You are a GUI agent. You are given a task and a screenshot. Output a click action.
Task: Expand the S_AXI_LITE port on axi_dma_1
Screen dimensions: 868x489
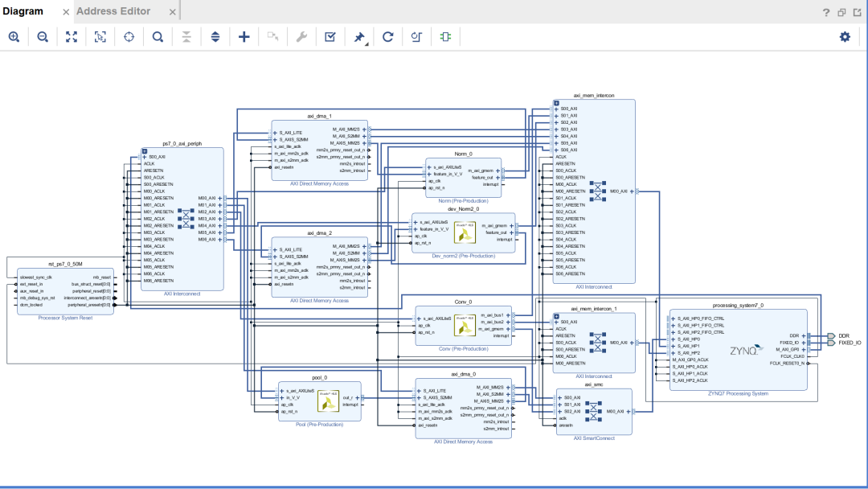[276, 132]
